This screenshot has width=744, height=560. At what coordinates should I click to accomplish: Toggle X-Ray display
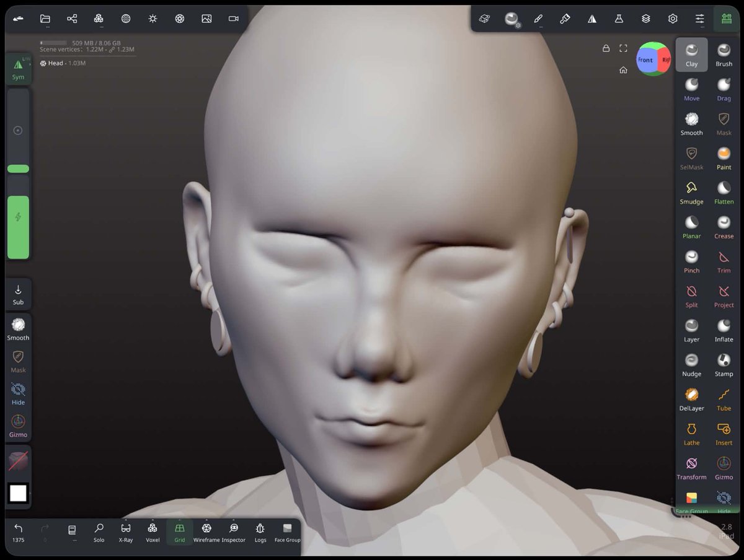click(126, 533)
